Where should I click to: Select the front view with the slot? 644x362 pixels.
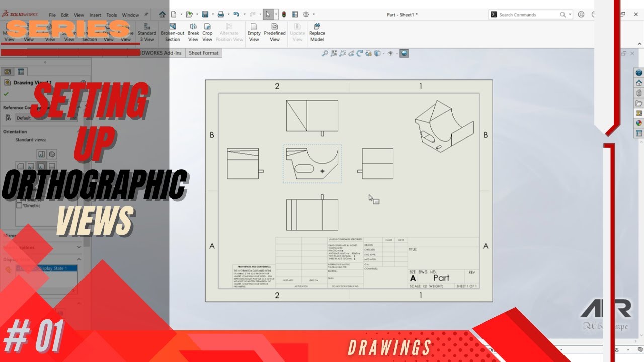click(312, 163)
